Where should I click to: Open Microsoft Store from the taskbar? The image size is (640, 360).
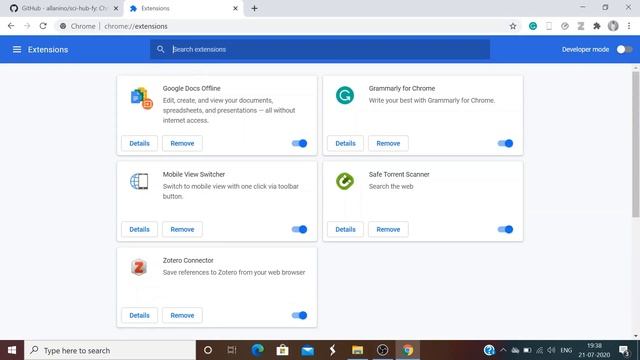point(282,350)
